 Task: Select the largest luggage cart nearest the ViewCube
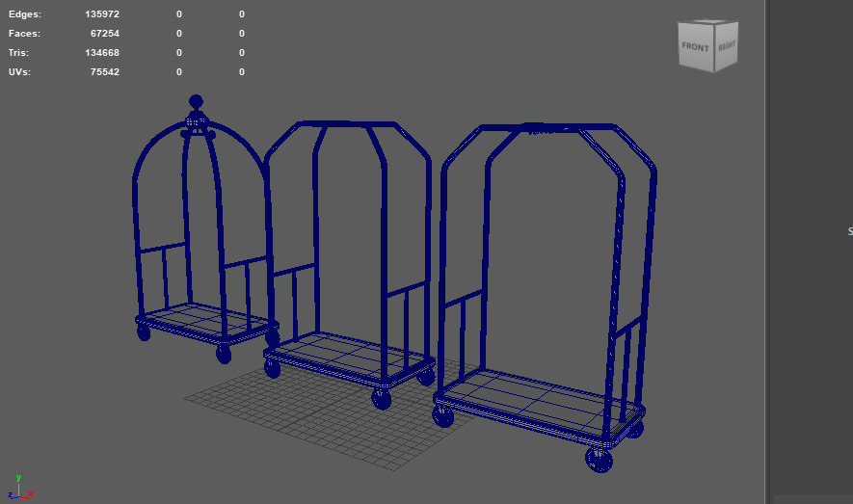[544, 296]
